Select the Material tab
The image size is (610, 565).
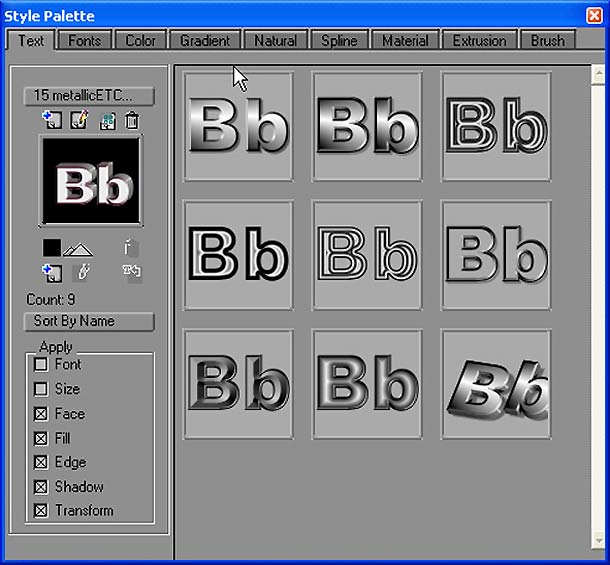tap(405, 41)
